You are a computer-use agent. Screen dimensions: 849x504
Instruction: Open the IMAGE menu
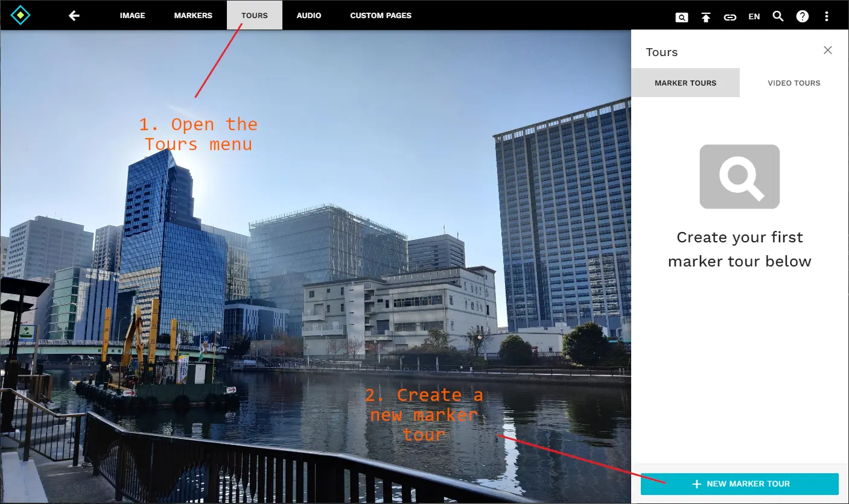click(x=132, y=16)
